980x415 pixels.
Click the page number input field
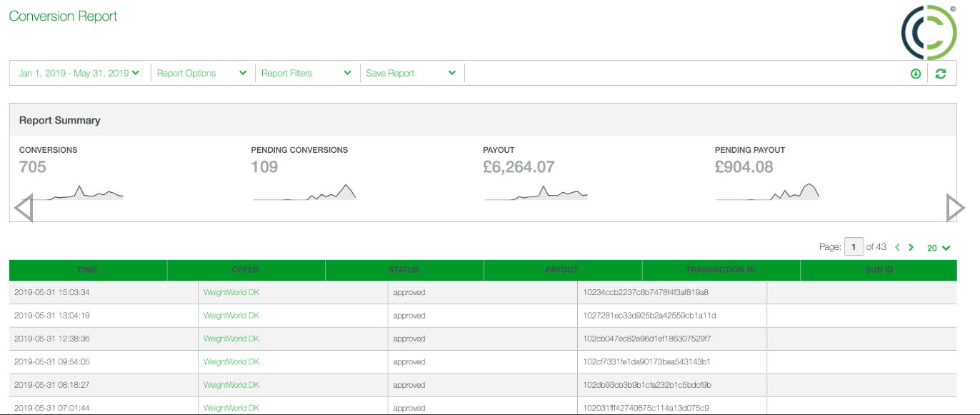(x=854, y=247)
